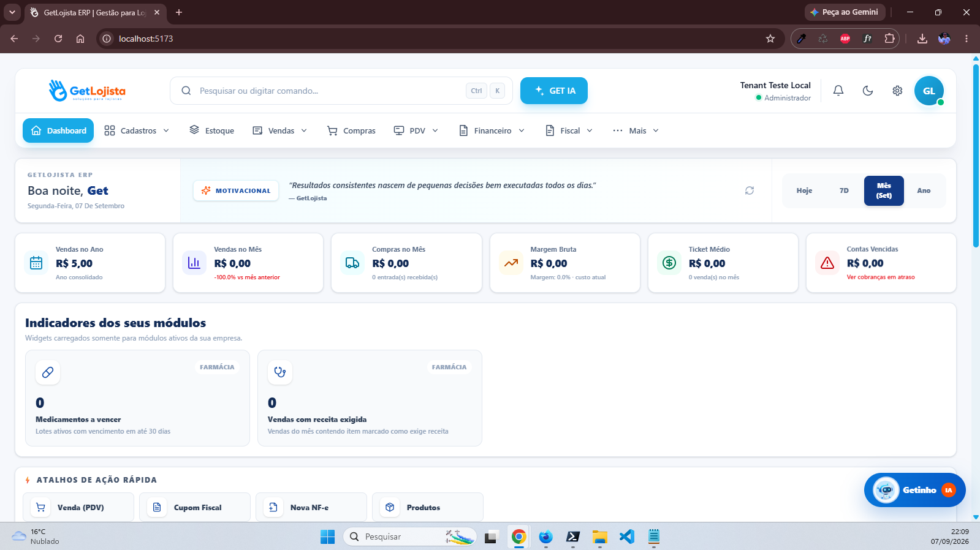
Task: Expand the PDV dropdown menu
Action: [x=416, y=130]
